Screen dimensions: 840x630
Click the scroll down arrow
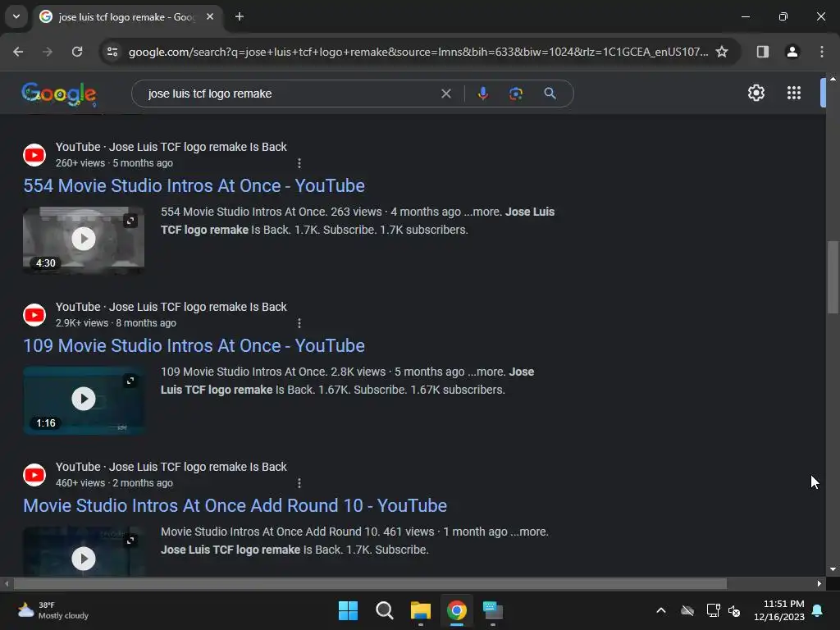tap(833, 569)
